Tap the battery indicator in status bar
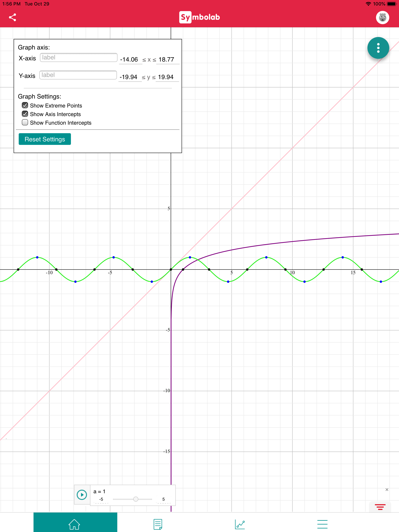The height and width of the screenshot is (532, 399). coord(392,4)
